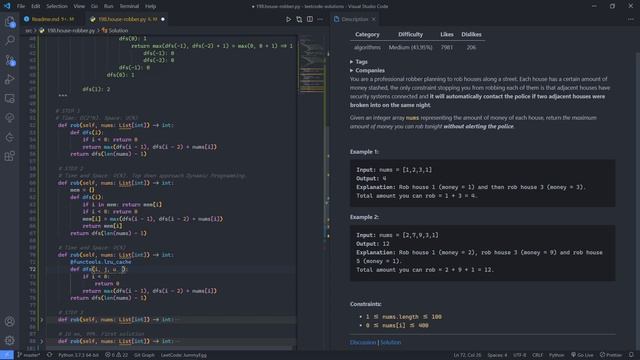Image resolution: width=640 pixels, height=360 pixels.
Task: Click Git Graph in the status bar
Action: 144,355
